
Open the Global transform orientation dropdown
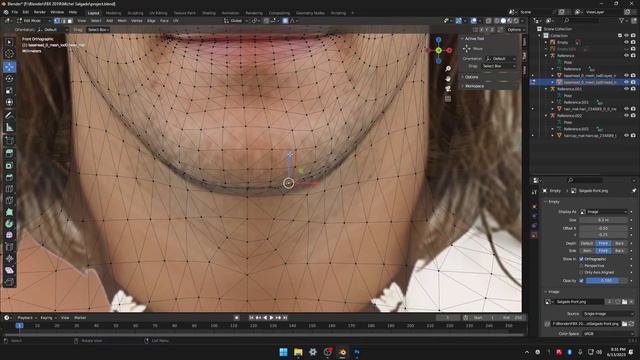pyautogui.click(x=236, y=20)
